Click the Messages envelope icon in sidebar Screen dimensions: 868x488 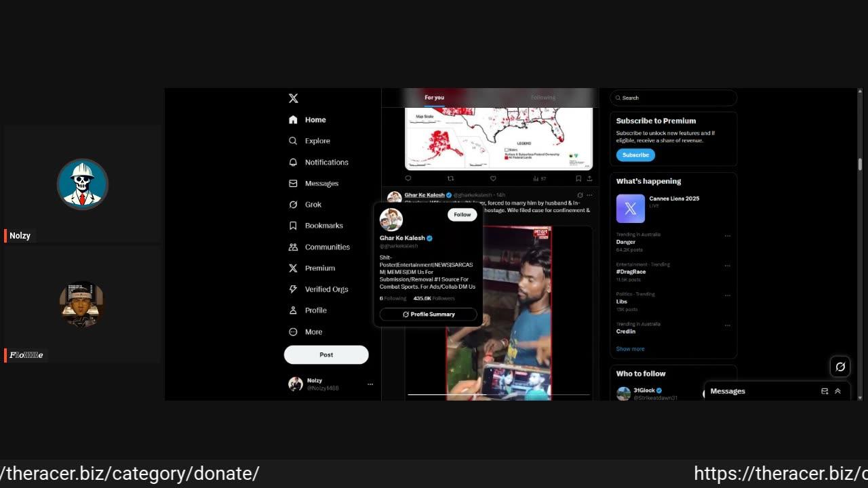tap(293, 183)
